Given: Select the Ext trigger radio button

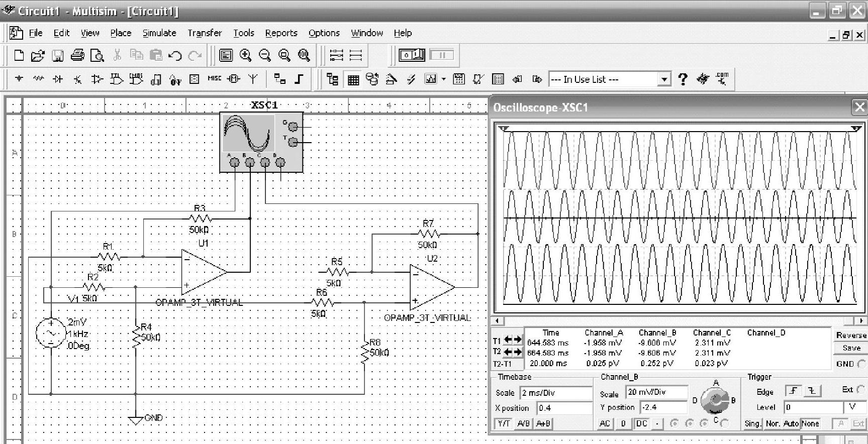Looking at the screenshot, I should tap(860, 389).
